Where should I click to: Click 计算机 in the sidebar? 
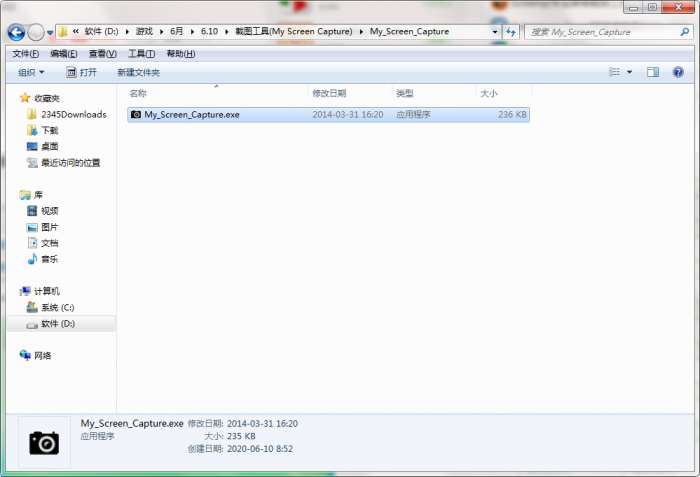40,291
